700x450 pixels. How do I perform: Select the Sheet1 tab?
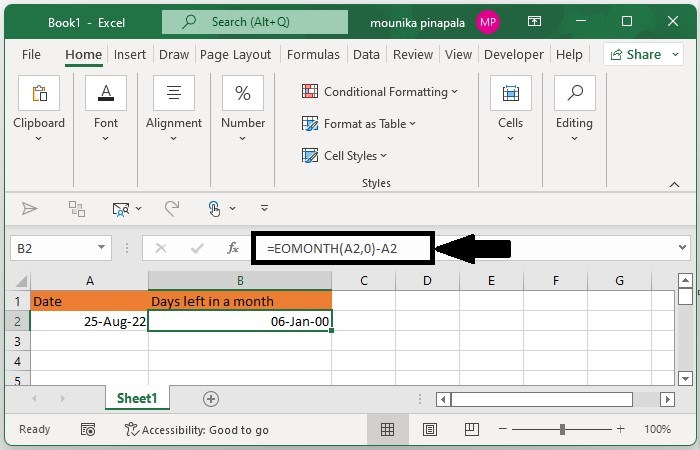[x=137, y=398]
